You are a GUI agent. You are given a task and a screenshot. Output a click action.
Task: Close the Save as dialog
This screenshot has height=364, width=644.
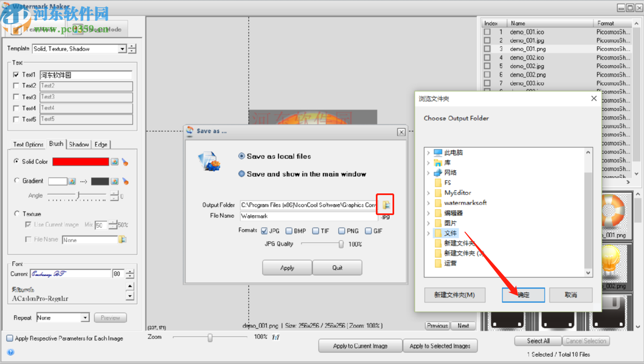[401, 132]
